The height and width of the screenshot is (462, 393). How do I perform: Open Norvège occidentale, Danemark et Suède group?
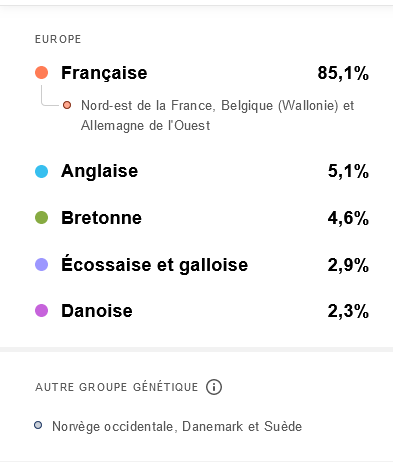pyautogui.click(x=177, y=426)
